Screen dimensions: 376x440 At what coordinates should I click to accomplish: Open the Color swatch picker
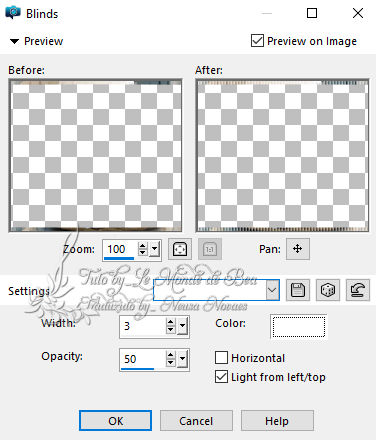point(299,327)
